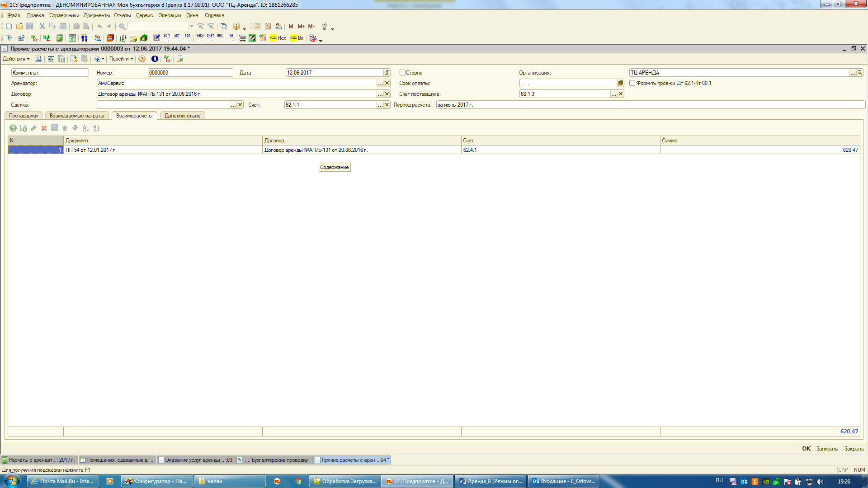Click the help question mark icon
This screenshot has height=488, width=868.
142,59
